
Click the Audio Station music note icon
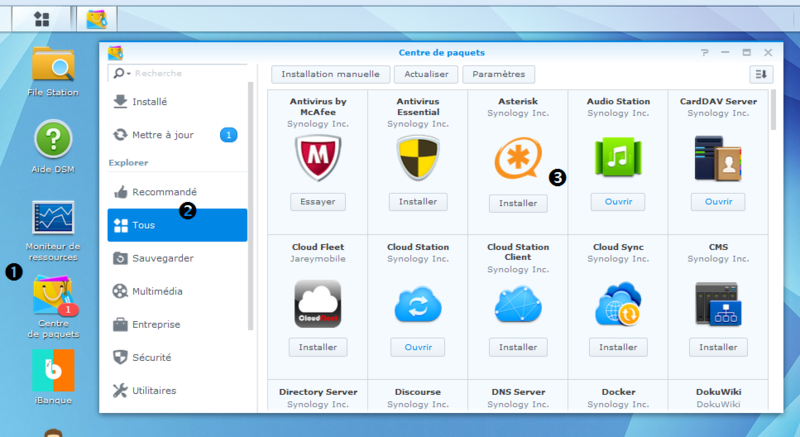(x=618, y=157)
